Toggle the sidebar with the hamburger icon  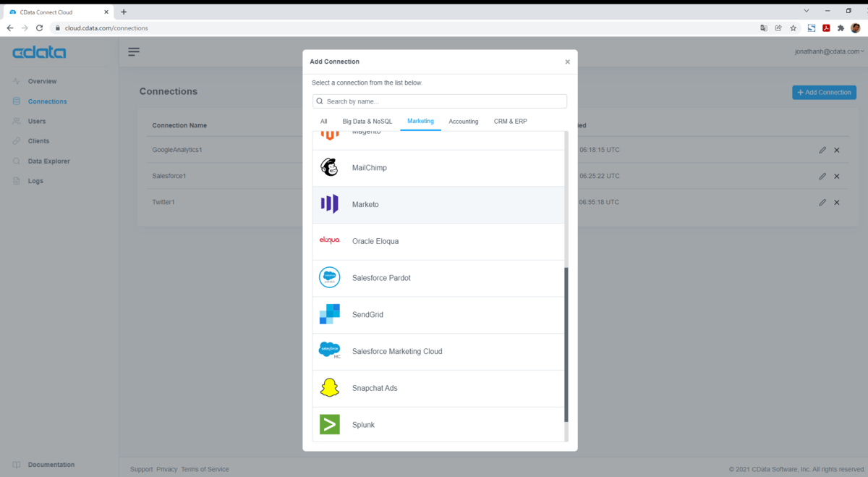134,51
